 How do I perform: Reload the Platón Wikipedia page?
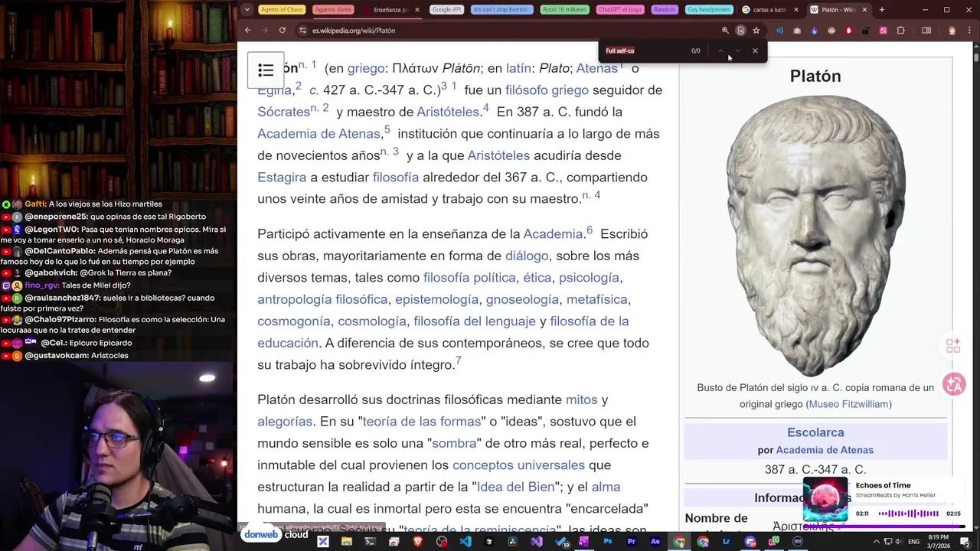point(282,30)
